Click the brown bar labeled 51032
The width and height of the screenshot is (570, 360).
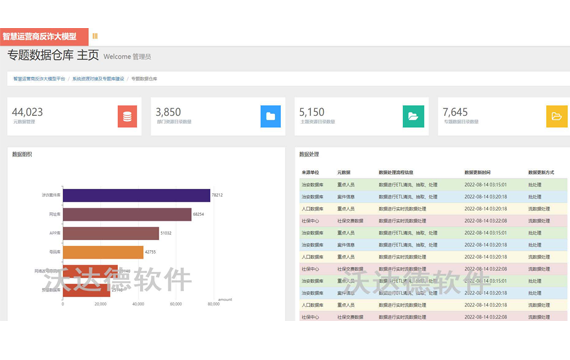(x=111, y=233)
